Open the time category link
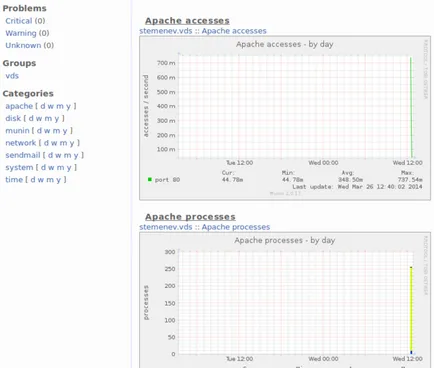The width and height of the screenshot is (434, 368). pyautogui.click(x=14, y=180)
